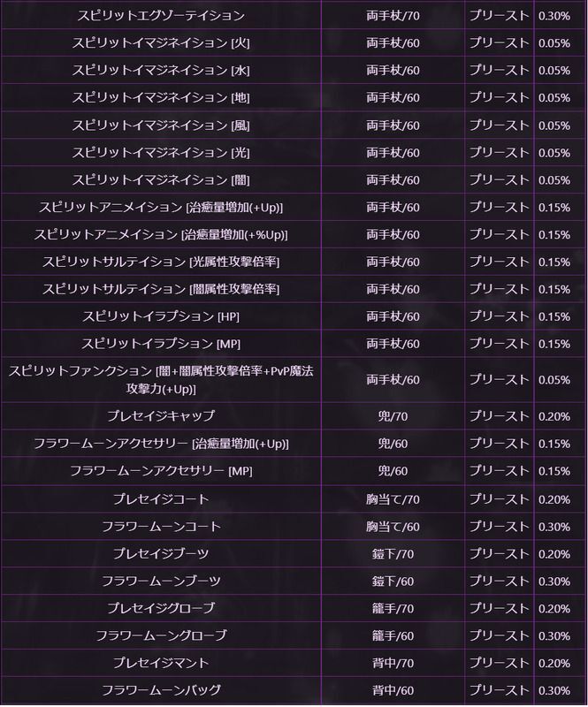Select the 胸当て/60 equipment type cell

pyautogui.click(x=393, y=527)
